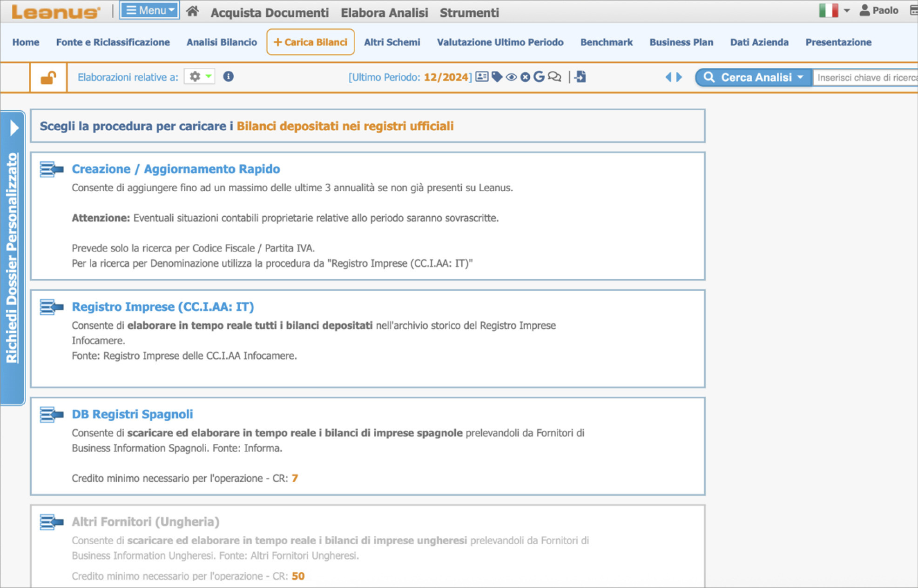Click the ID card icon

coord(482,77)
